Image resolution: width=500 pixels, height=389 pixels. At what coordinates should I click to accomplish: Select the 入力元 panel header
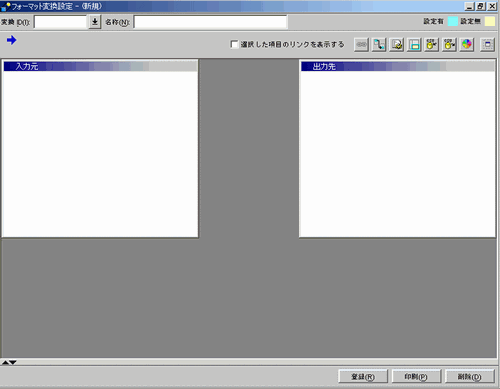100,66
